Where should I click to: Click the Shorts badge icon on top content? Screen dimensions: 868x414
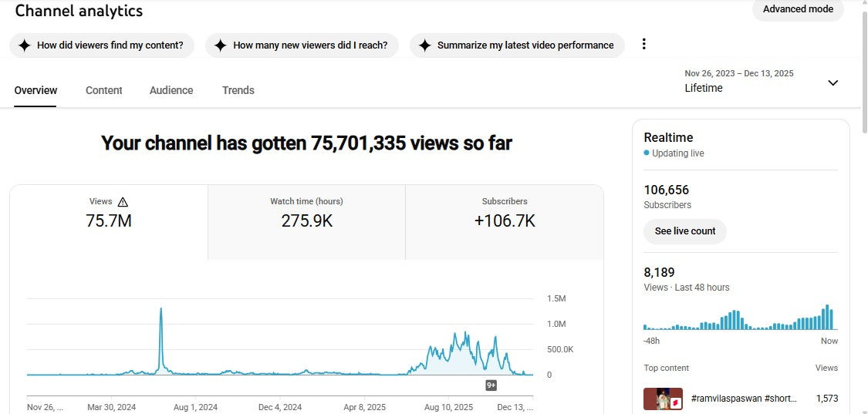(675, 403)
